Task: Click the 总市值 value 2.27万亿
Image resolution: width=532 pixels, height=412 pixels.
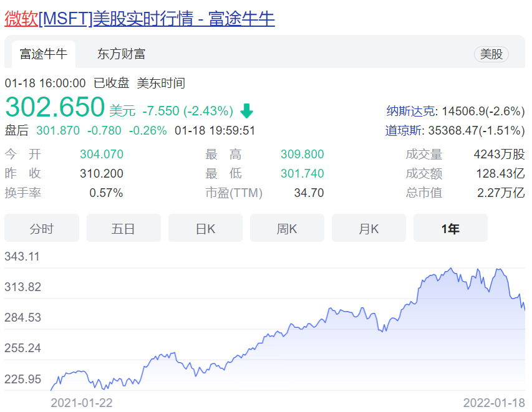Action: 501,193
